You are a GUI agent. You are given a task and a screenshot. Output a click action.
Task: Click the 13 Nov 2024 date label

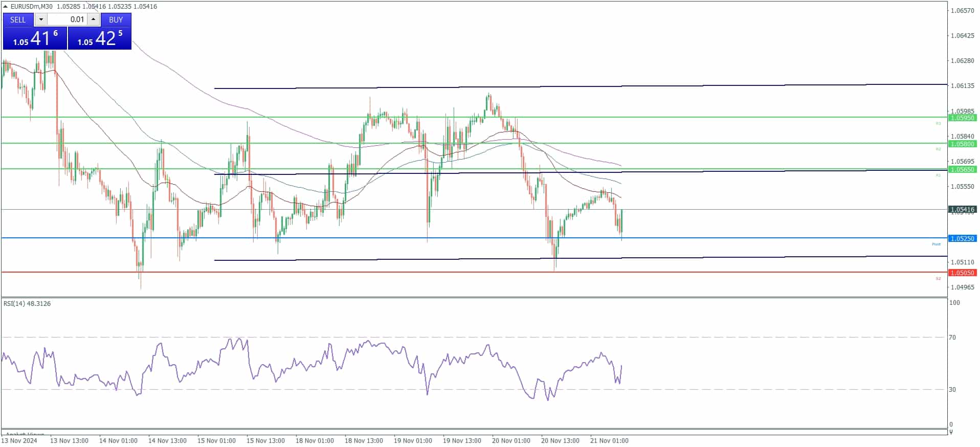click(x=19, y=441)
